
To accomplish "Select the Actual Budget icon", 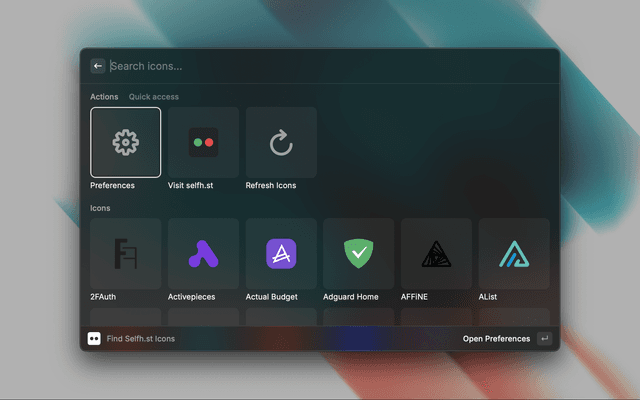I will click(x=281, y=254).
